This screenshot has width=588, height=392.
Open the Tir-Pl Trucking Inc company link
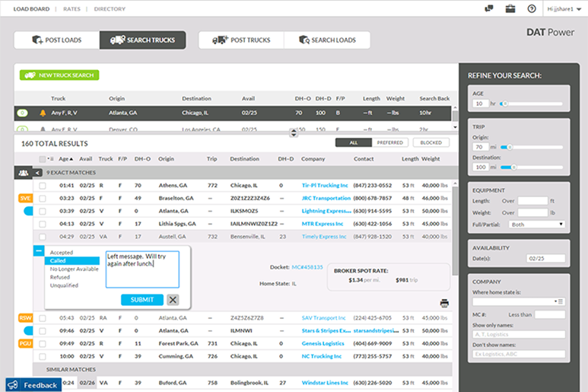(325, 186)
